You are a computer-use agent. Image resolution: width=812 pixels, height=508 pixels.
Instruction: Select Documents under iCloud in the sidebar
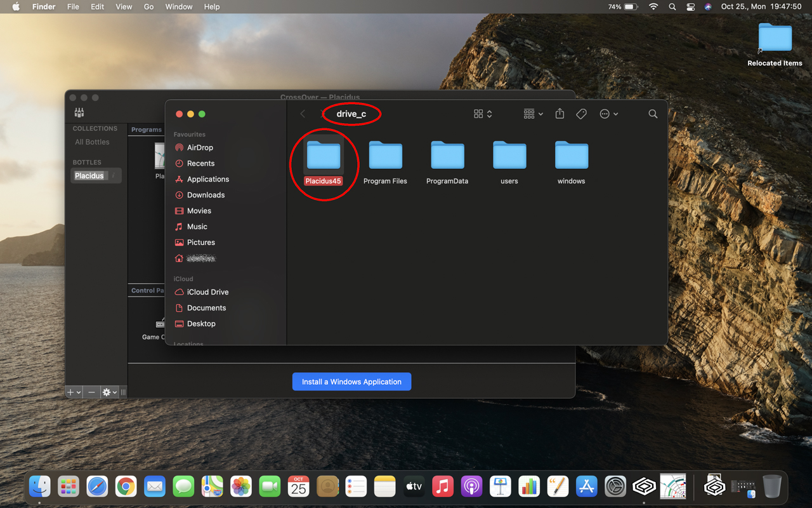point(200,308)
